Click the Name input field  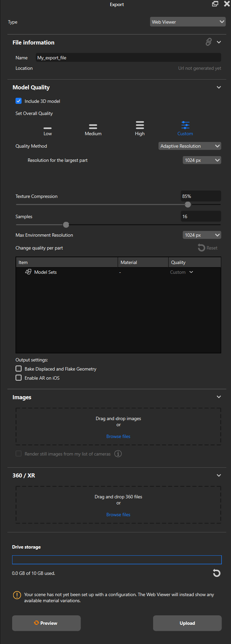tap(128, 58)
